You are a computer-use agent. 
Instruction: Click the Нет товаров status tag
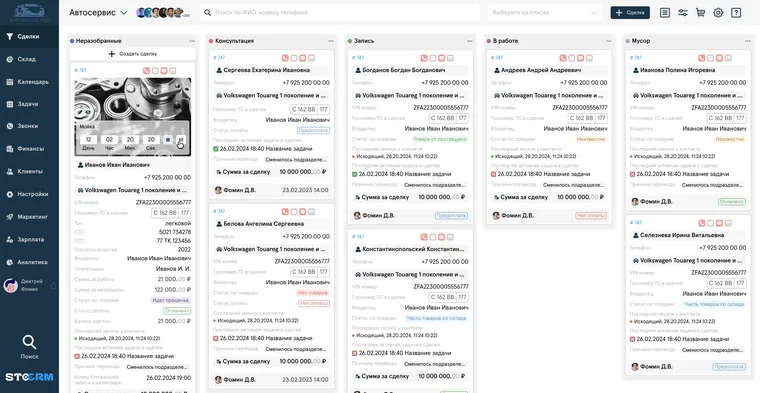coord(313,293)
